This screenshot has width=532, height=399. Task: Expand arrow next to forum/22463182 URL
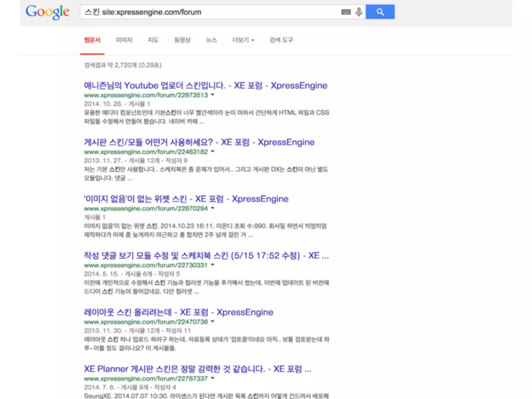tap(213, 151)
